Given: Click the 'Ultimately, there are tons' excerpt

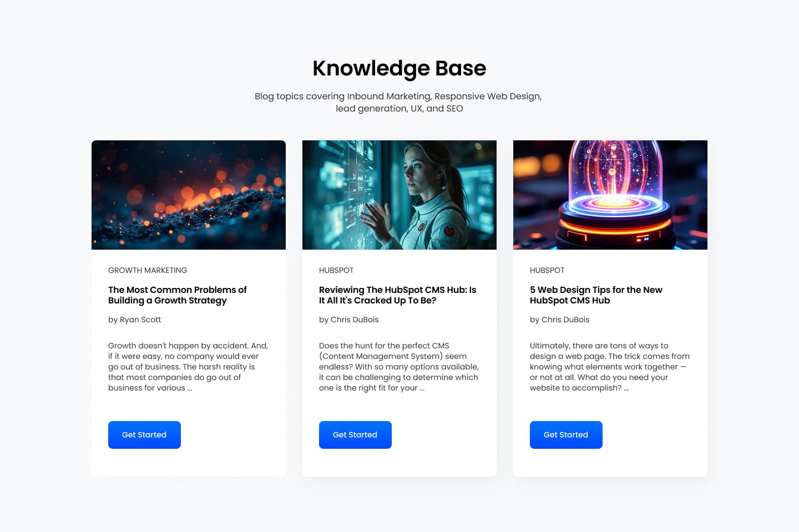Looking at the screenshot, I should 609,367.
